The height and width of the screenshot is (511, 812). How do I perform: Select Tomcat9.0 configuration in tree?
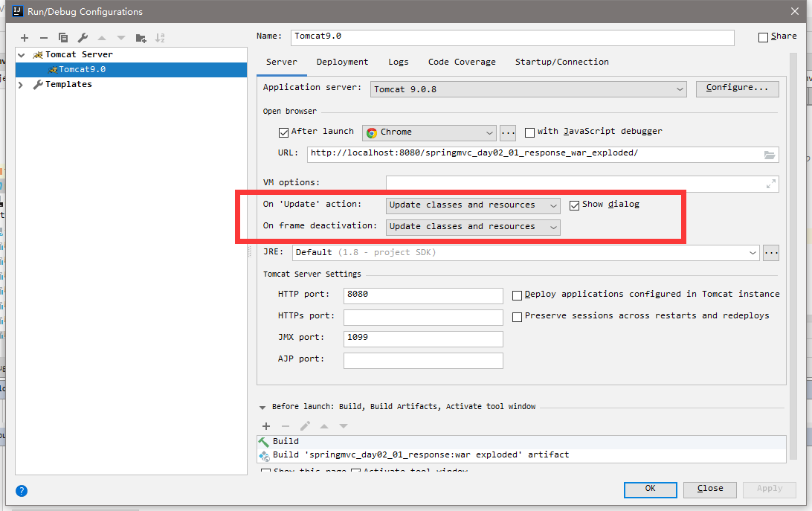coord(131,70)
